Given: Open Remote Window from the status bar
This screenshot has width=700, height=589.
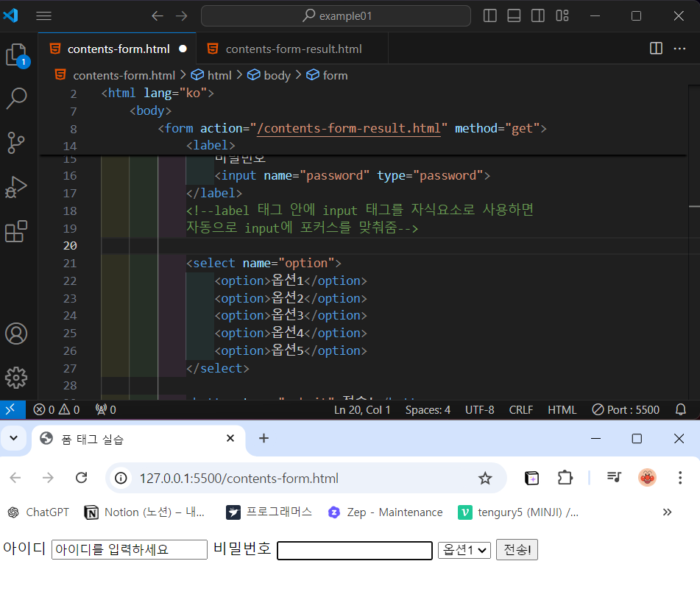Looking at the screenshot, I should [12, 409].
